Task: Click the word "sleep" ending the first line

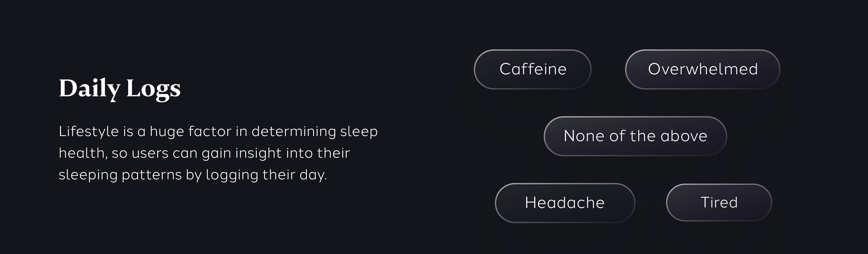Action: click(x=359, y=132)
